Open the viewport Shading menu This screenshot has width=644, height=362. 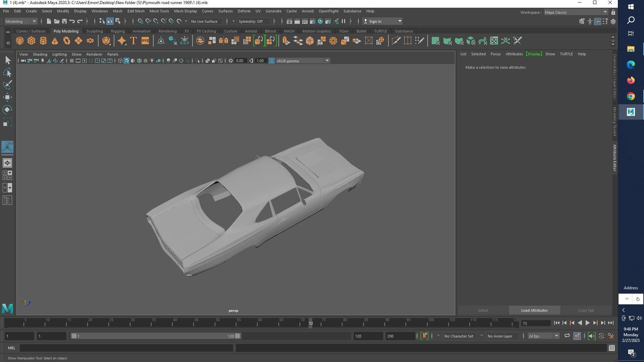click(40, 54)
